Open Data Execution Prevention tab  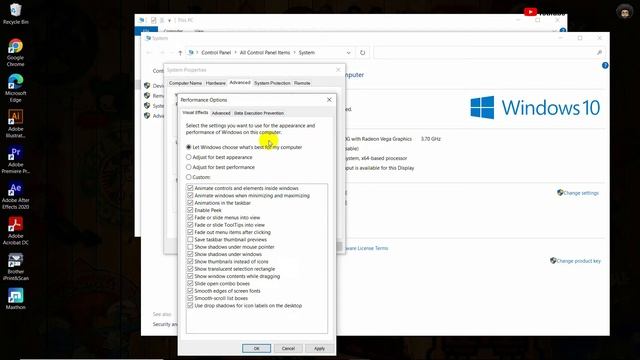coord(259,113)
